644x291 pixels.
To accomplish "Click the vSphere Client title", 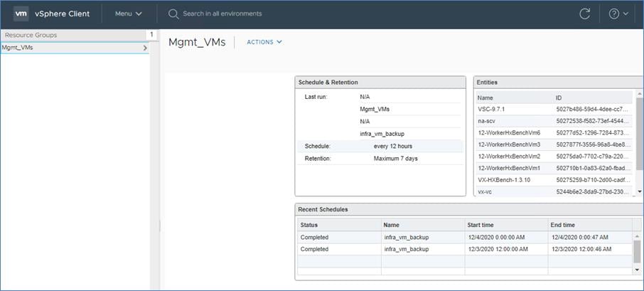I will 63,14.
